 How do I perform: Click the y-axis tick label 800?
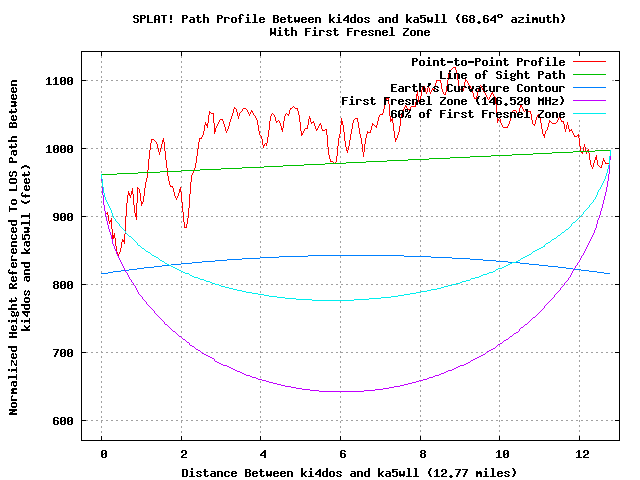pyautogui.click(x=63, y=285)
